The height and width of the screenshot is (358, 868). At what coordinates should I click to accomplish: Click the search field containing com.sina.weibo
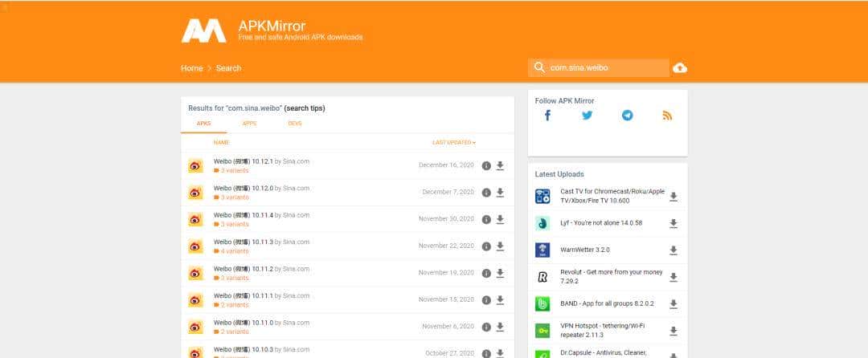607,68
